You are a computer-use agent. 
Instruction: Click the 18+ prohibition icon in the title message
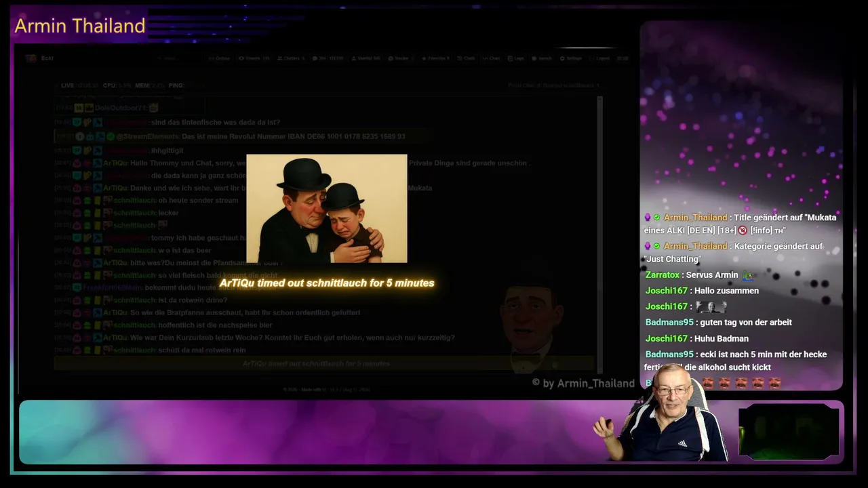(741, 230)
